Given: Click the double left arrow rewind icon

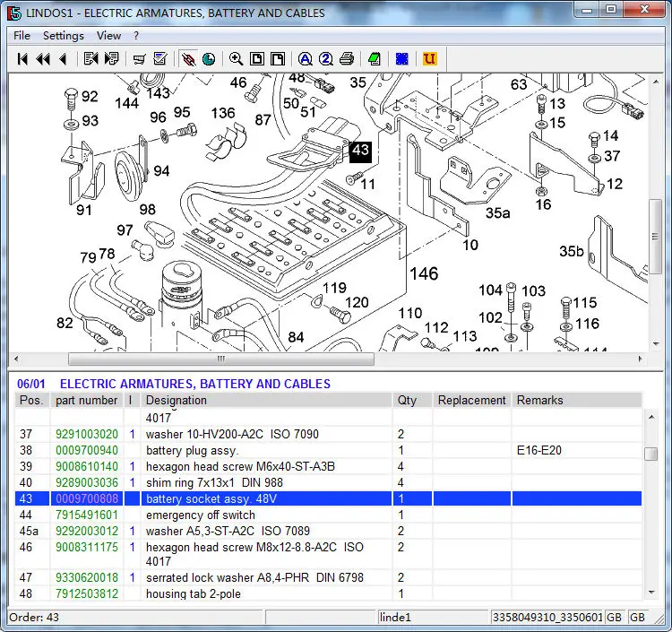Looking at the screenshot, I should click(43, 59).
